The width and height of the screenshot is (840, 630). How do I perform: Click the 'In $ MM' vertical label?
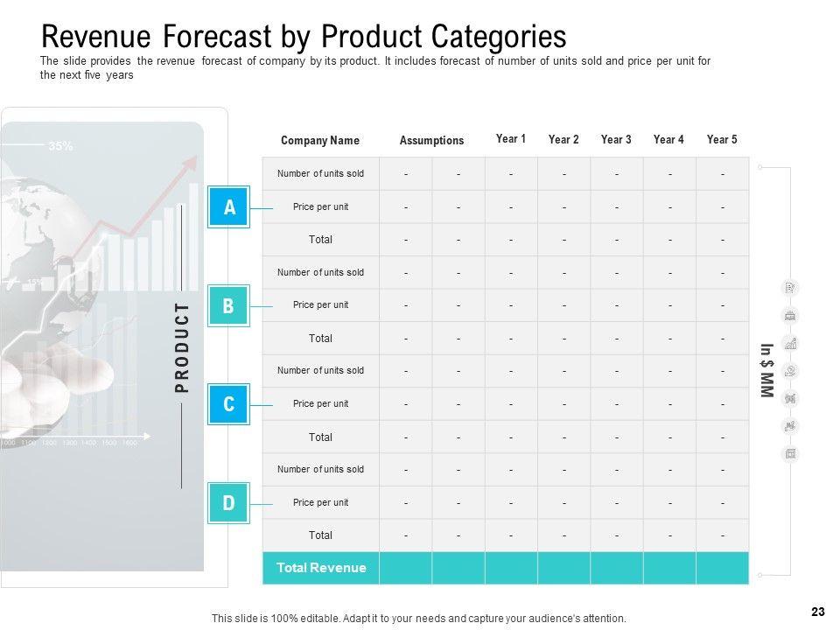tap(766, 371)
